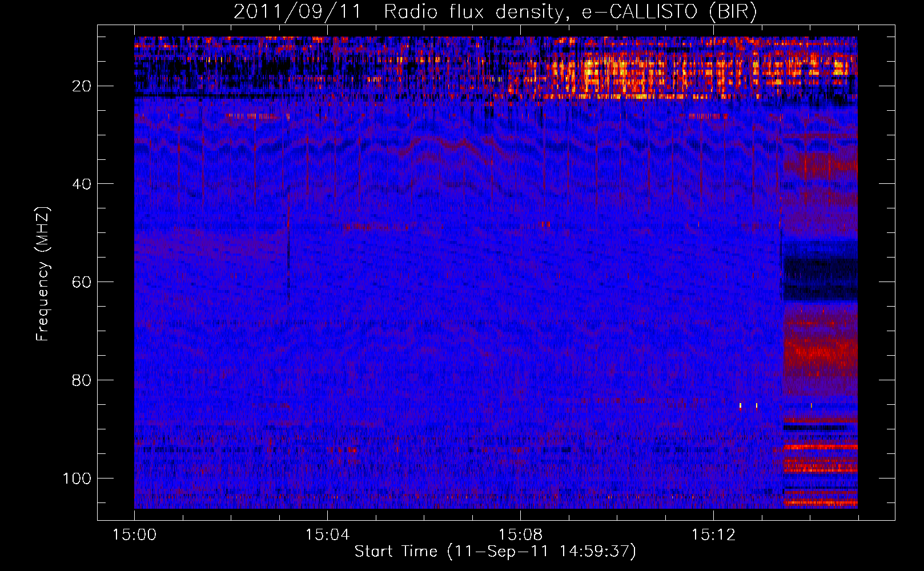This screenshot has width=924, height=571.
Task: Click the 'Start Time (11-Sep-11 14:59:37)' axis label
Action: coord(495,552)
